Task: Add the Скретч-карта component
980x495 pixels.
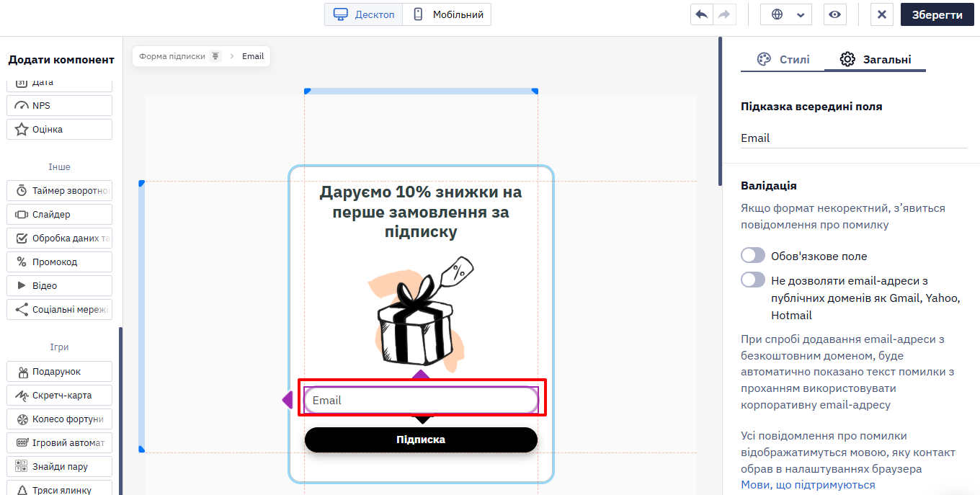Action: [x=60, y=396]
